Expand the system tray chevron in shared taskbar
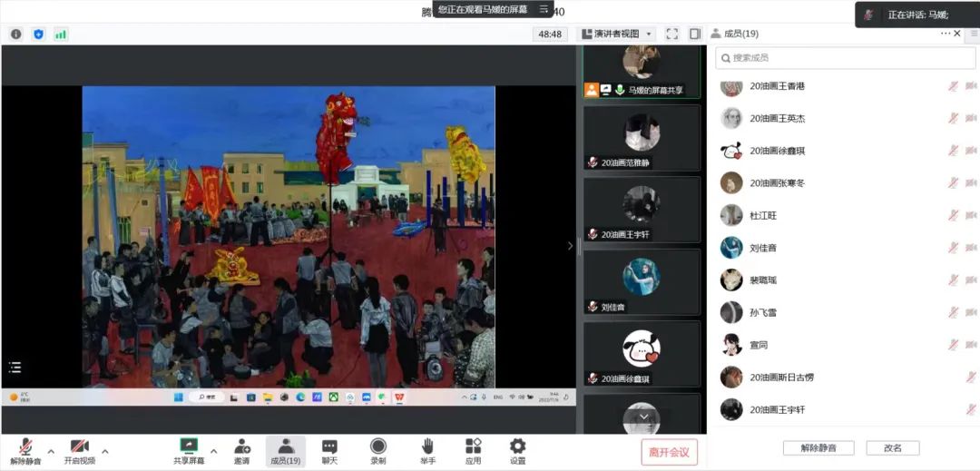 point(465,397)
